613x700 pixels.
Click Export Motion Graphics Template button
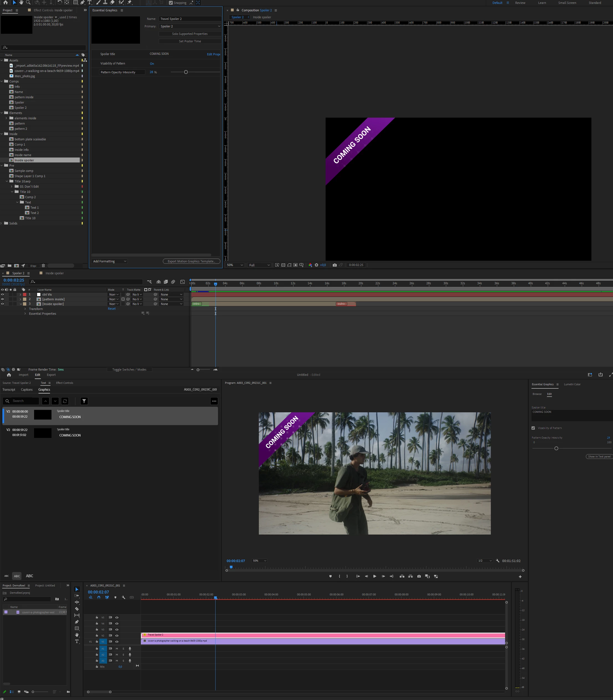click(x=191, y=261)
